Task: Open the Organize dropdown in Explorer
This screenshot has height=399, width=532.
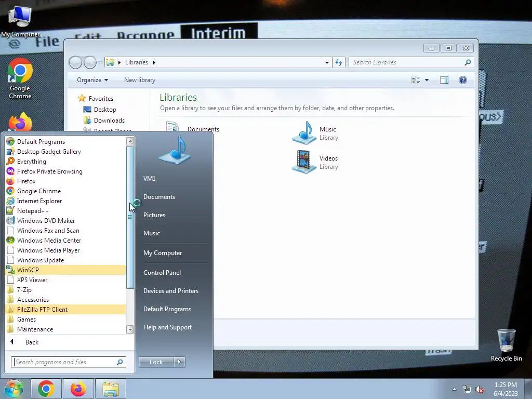Action: pos(92,79)
